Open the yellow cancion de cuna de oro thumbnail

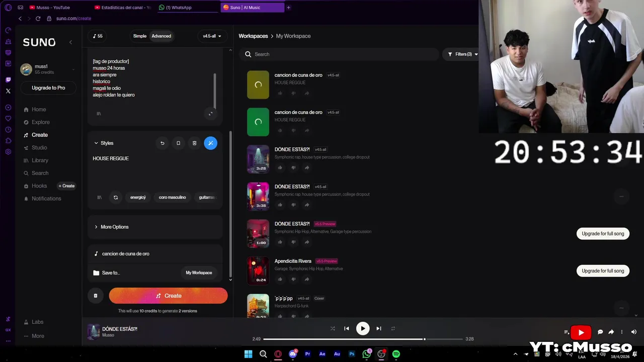[x=258, y=85]
